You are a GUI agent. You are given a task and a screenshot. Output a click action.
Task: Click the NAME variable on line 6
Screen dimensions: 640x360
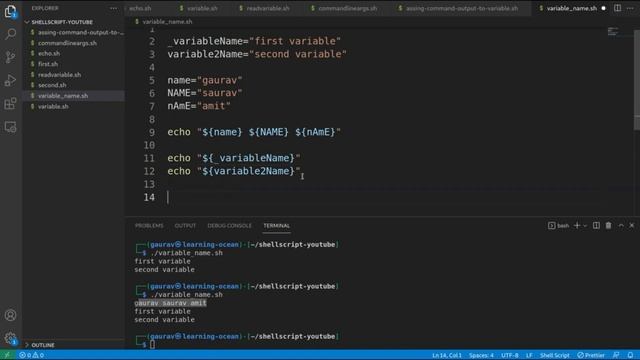point(179,93)
